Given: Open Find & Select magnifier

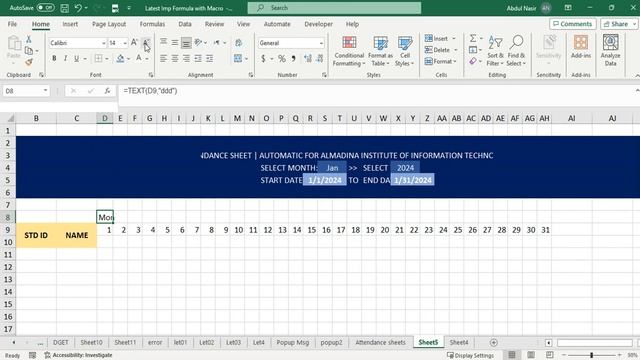Looking at the screenshot, I should [516, 51].
